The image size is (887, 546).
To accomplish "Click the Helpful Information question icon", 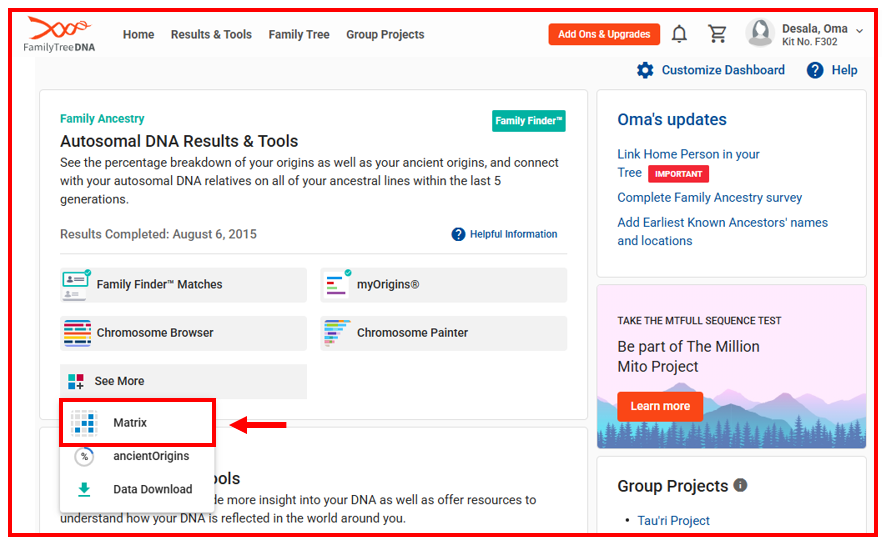I will click(x=458, y=234).
